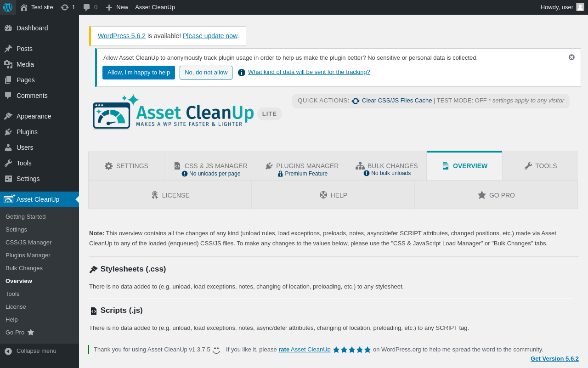
Task: Click Clear CSS/JS Files Cache link
Action: tap(397, 101)
